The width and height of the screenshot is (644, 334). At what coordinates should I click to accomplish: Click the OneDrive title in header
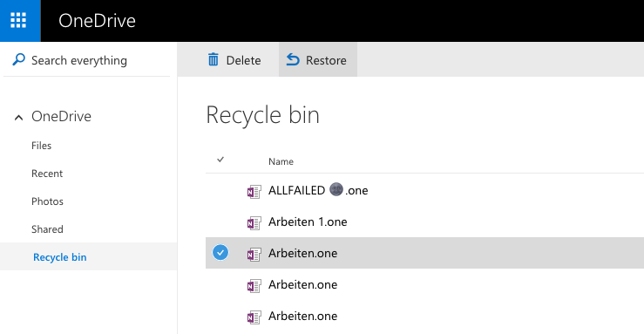pyautogui.click(x=97, y=21)
